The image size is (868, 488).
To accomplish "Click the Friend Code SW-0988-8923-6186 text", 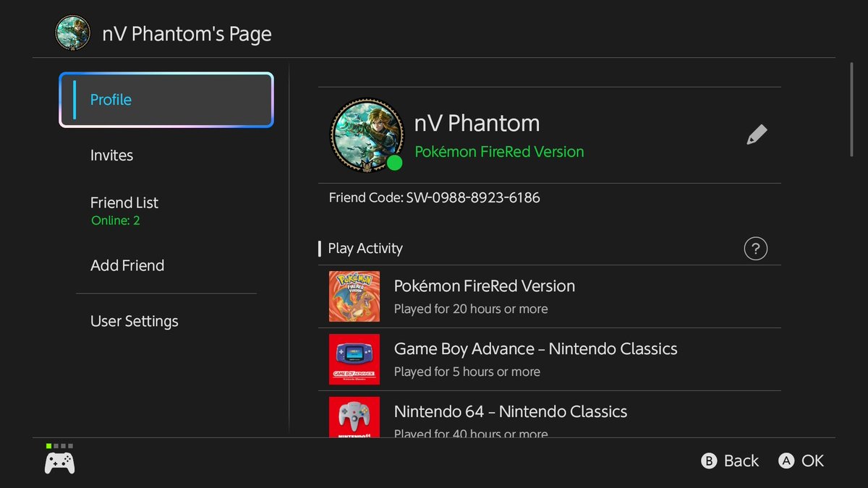I will coord(435,197).
